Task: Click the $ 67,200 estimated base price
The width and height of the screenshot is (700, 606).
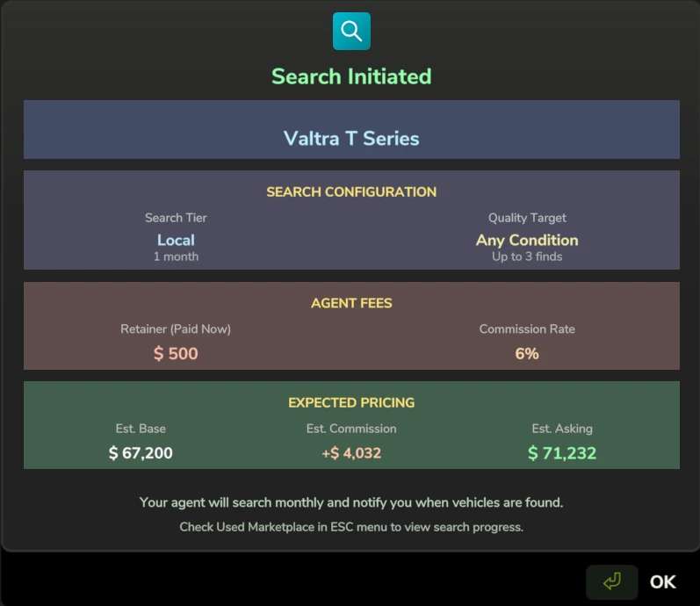Action: pos(141,453)
